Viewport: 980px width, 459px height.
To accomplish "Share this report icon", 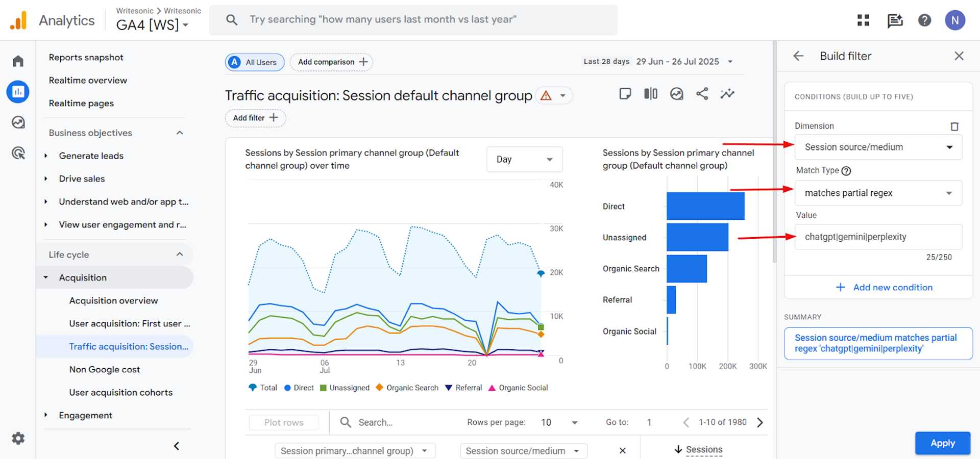I will pos(702,94).
